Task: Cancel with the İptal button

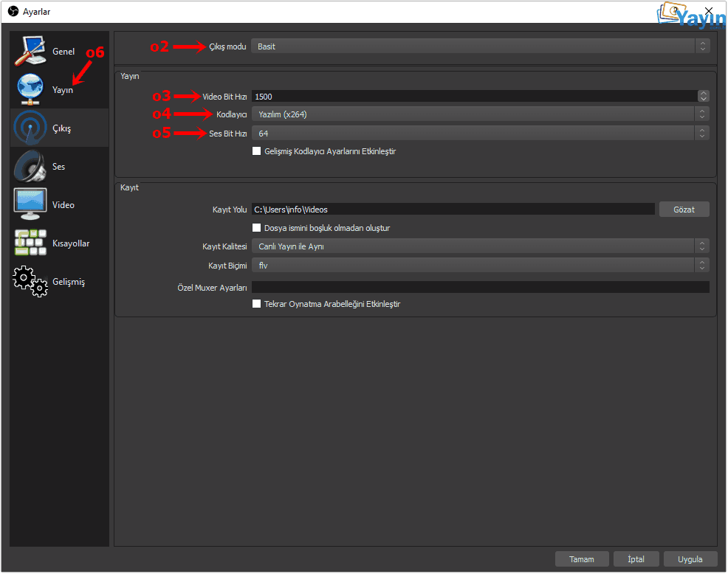Action: tap(636, 559)
